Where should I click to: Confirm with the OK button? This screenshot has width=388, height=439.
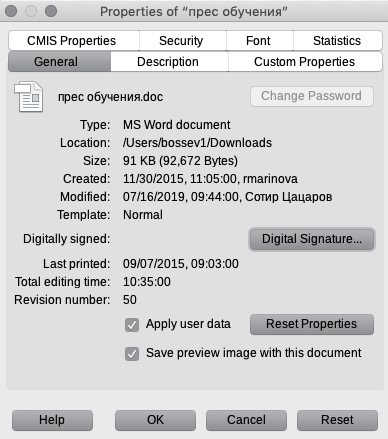[155, 420]
